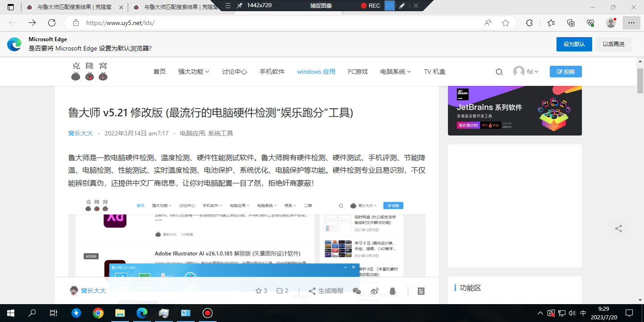Open the notification center icon
Image resolution: width=644 pixels, height=322 pixels.
pyautogui.click(x=630, y=313)
